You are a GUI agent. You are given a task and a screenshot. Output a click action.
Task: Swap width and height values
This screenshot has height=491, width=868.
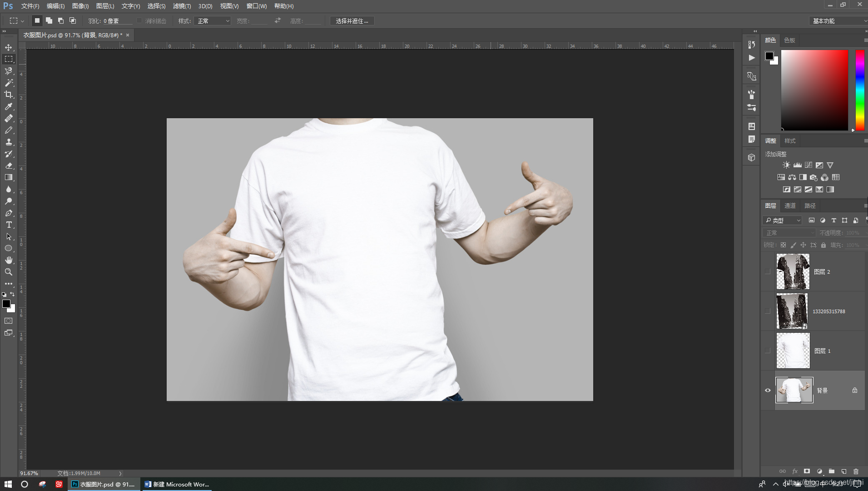(278, 21)
